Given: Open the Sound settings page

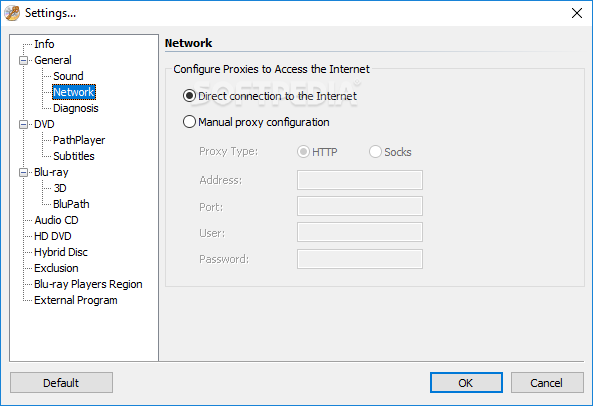Looking at the screenshot, I should coord(68,76).
